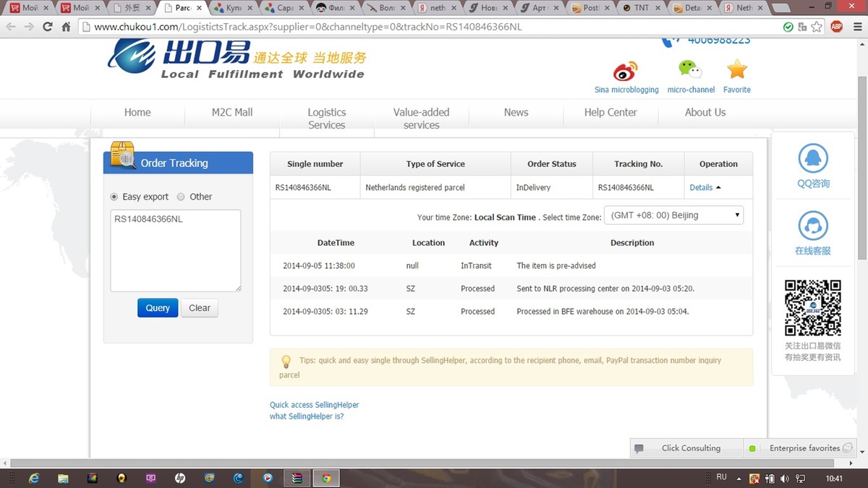The width and height of the screenshot is (868, 488).
Task: Click the WeChat micro-channel icon
Action: click(690, 69)
